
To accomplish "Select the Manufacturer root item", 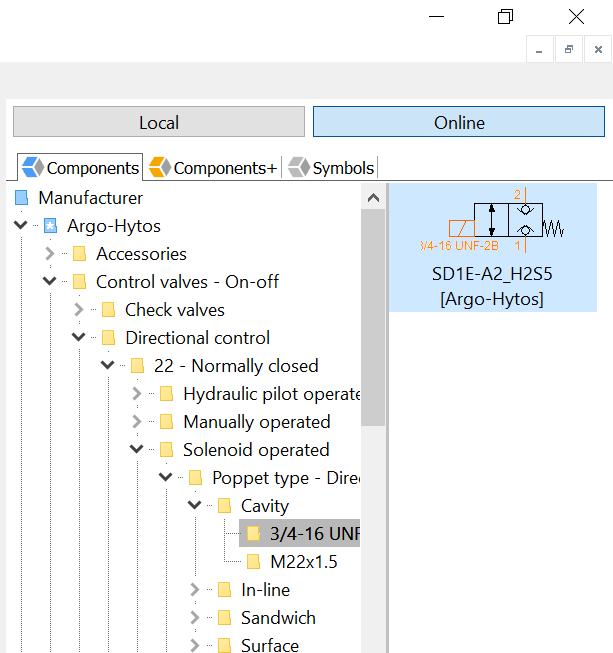I will pyautogui.click(x=90, y=198).
